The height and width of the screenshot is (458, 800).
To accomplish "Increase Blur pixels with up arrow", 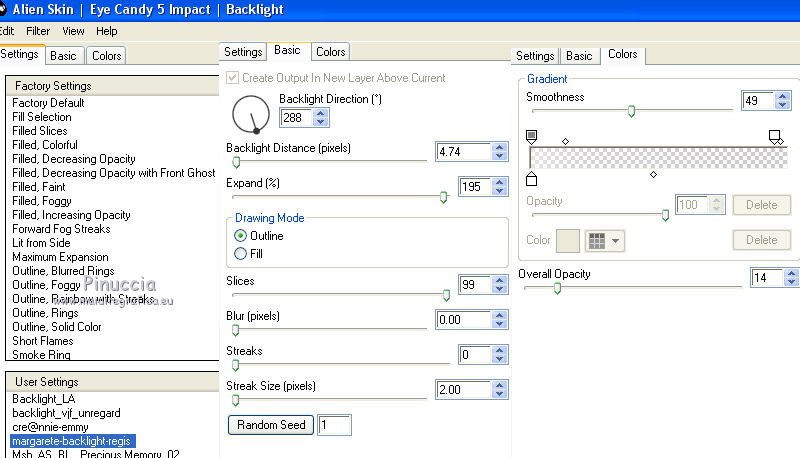I will coord(499,315).
